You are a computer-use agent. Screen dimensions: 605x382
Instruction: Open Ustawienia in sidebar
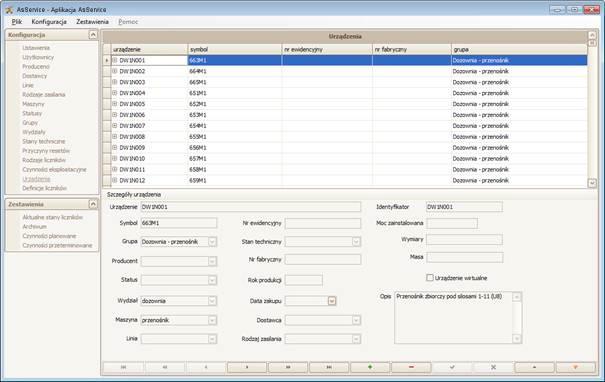(x=36, y=48)
